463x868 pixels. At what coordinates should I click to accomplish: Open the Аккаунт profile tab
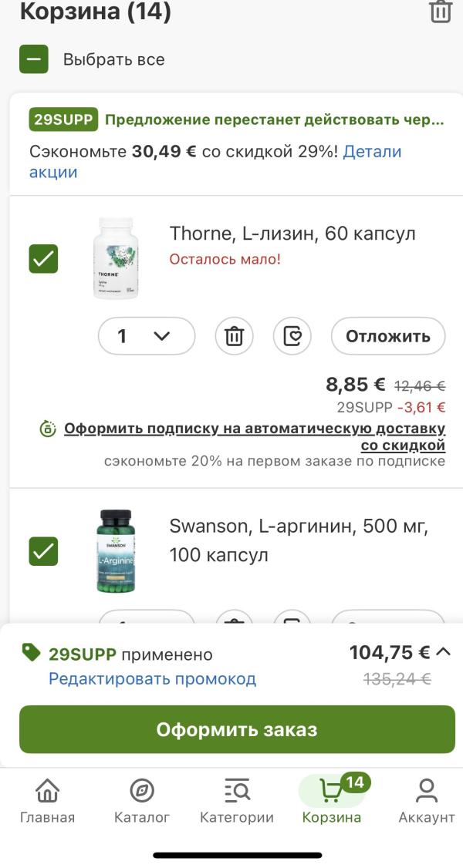click(426, 800)
